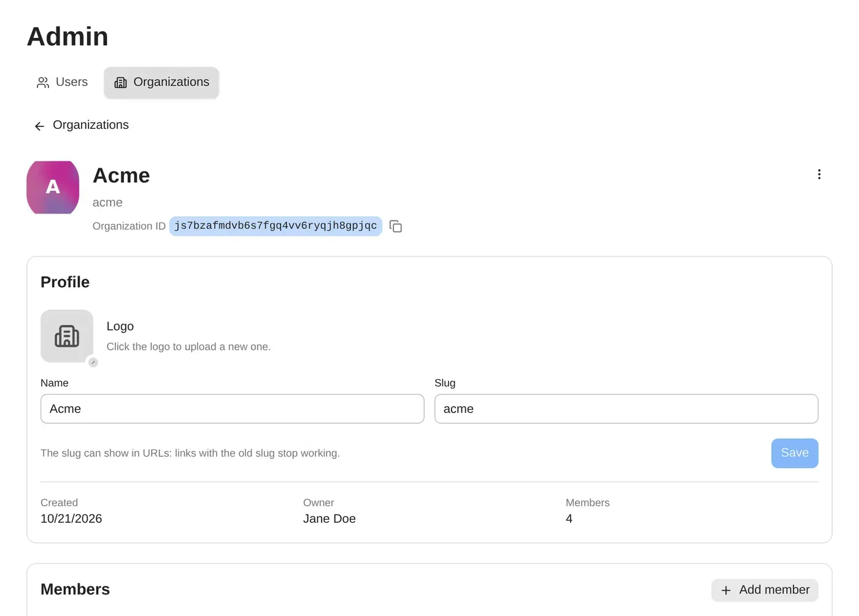
Task: Save the profile changes
Action: [x=795, y=453]
